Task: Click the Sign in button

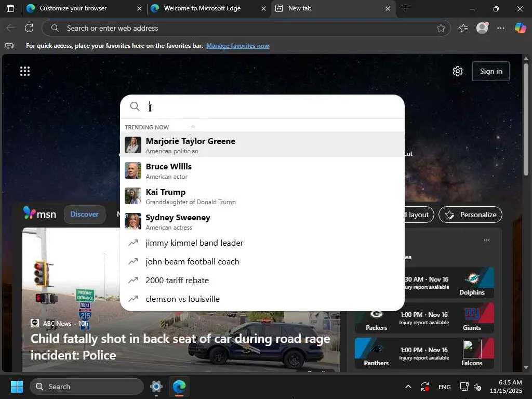Action: click(x=490, y=71)
